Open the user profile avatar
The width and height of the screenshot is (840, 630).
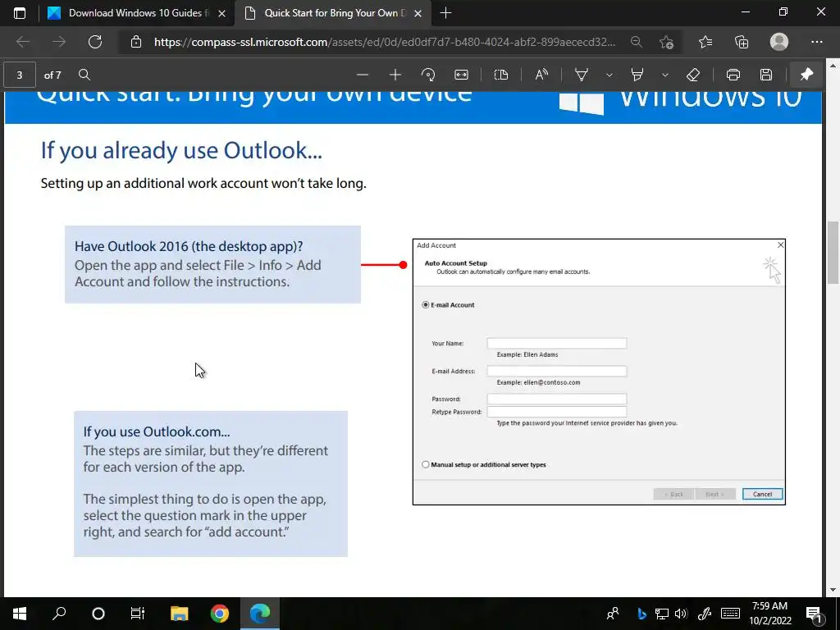point(779,42)
